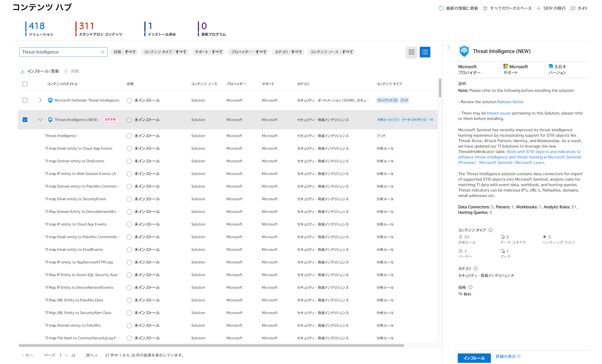The width and height of the screenshot is (602, 364).
Task: Click external link icon beside 詳細の表示
Action: tap(519, 356)
